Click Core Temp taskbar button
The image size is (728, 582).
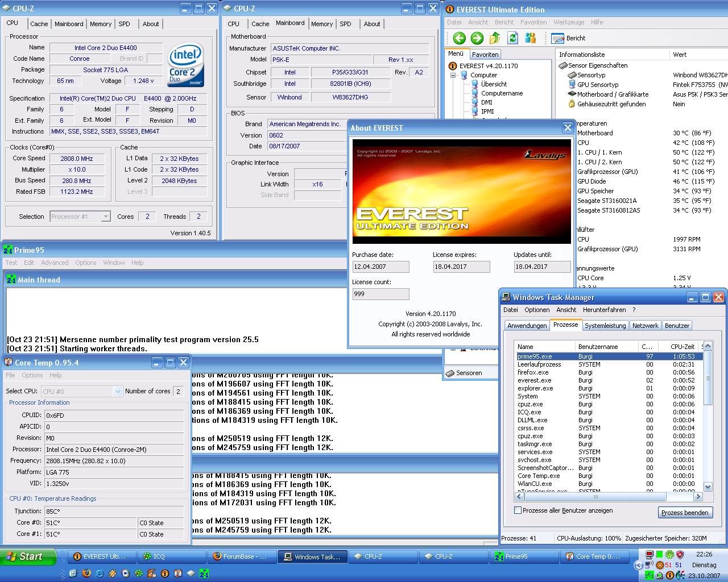coord(594,556)
